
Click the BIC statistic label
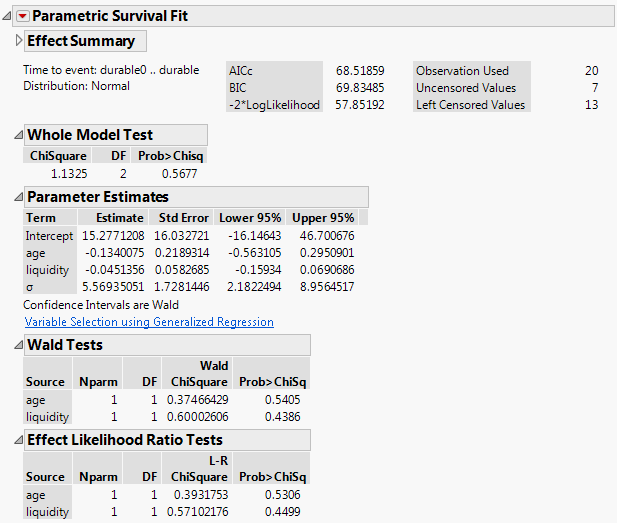[238, 88]
